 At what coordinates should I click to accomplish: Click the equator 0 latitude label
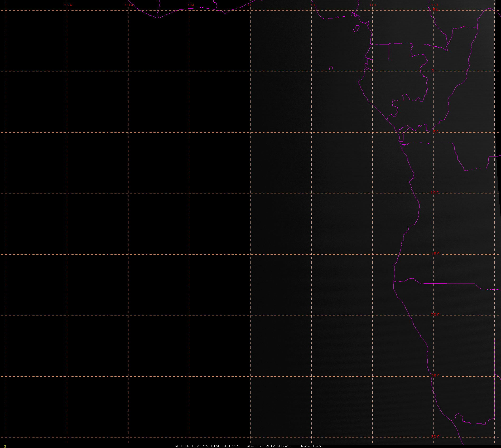coord(433,71)
